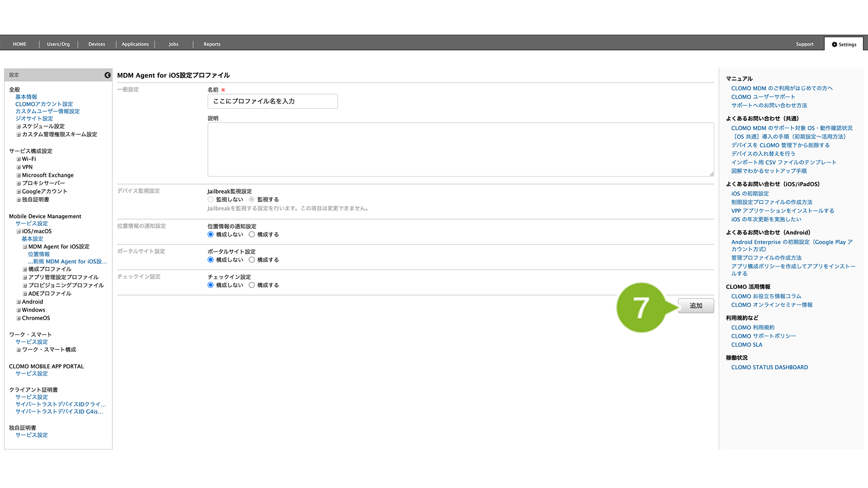
Task: Collapse the iOS/macOS tree node
Action: 19,232
